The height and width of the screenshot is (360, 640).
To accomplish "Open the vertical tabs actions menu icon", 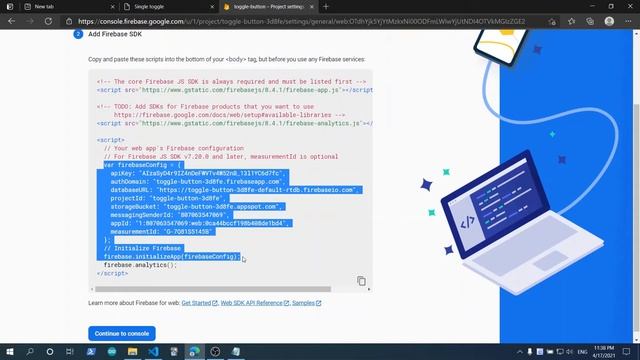I will click(x=9, y=7).
